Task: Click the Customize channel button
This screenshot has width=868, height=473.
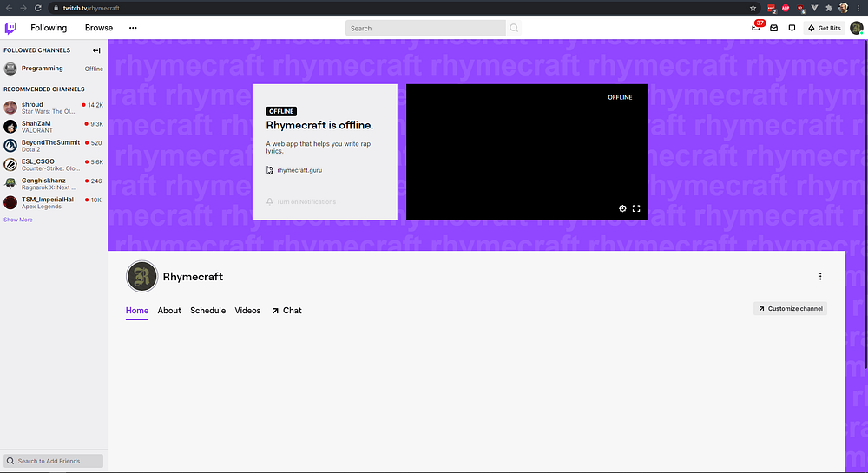Action: click(790, 309)
